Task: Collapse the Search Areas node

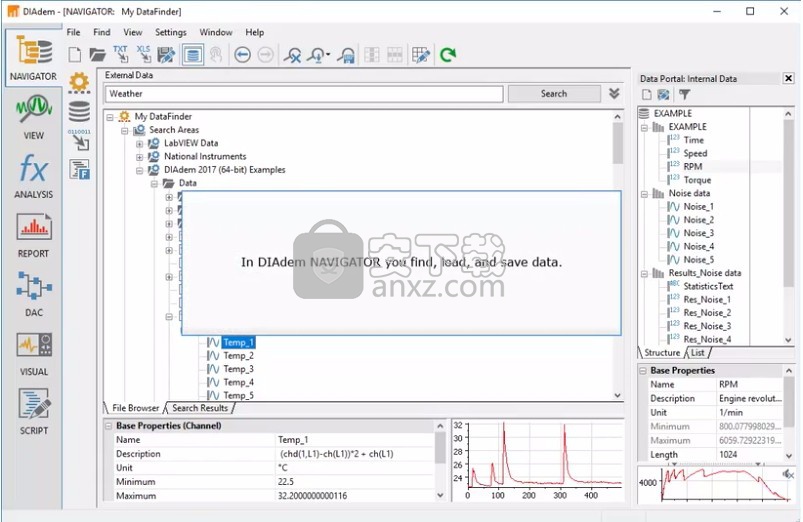Action: [x=124, y=131]
